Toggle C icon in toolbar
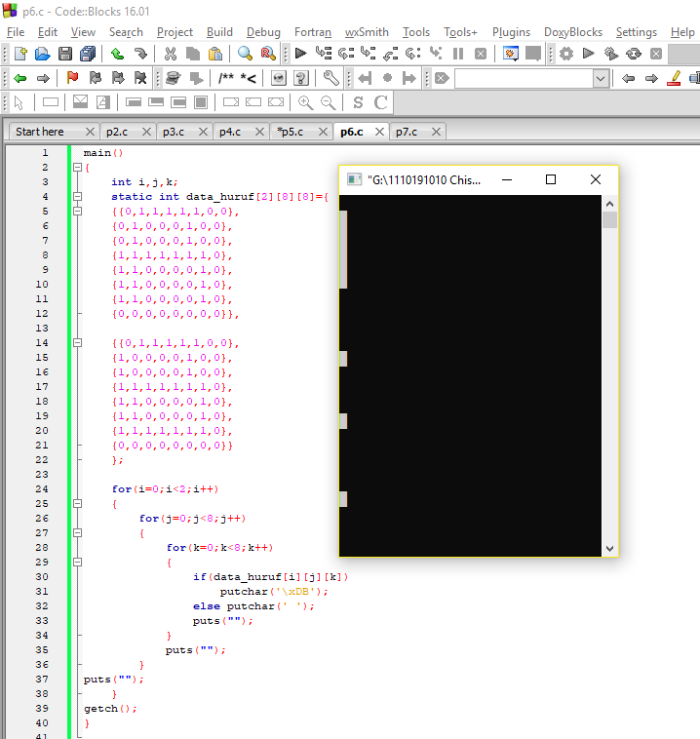The image size is (700, 739). [x=381, y=102]
